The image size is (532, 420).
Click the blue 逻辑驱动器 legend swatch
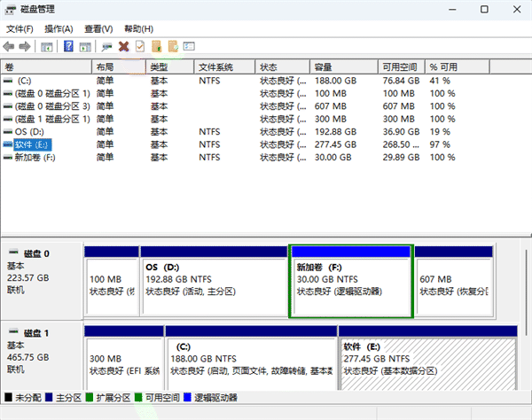click(187, 397)
